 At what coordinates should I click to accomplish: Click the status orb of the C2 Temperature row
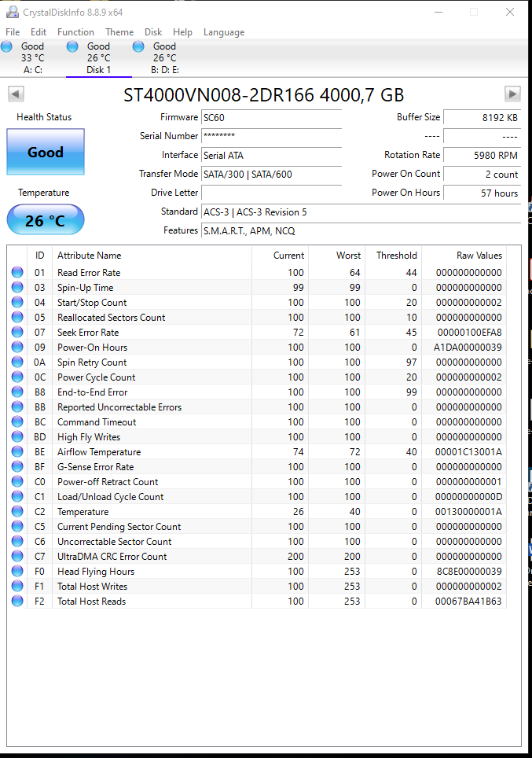pyautogui.click(x=17, y=511)
